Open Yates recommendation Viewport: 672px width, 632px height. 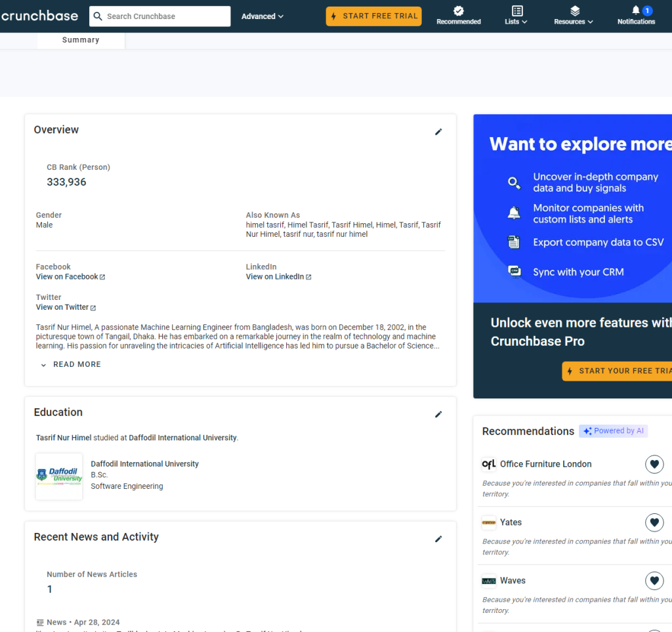click(511, 522)
